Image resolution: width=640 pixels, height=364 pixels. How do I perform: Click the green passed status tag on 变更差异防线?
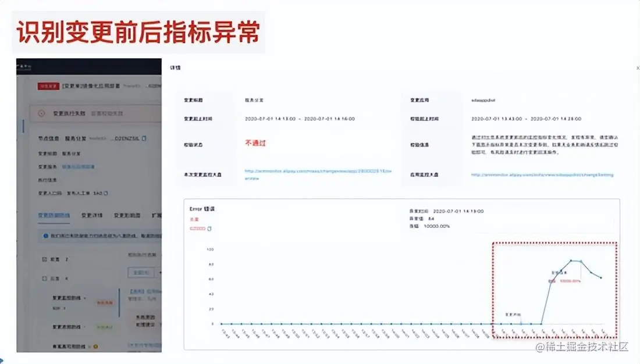tap(105, 327)
